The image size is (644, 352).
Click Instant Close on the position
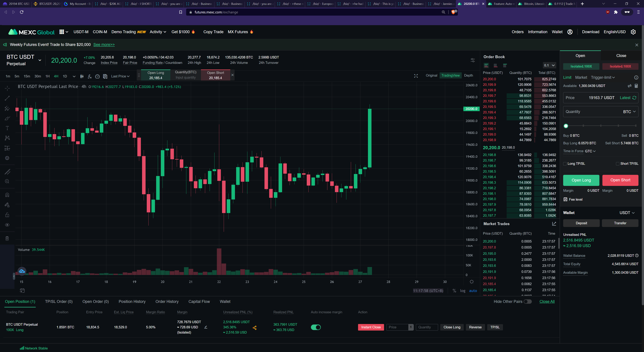coord(371,327)
